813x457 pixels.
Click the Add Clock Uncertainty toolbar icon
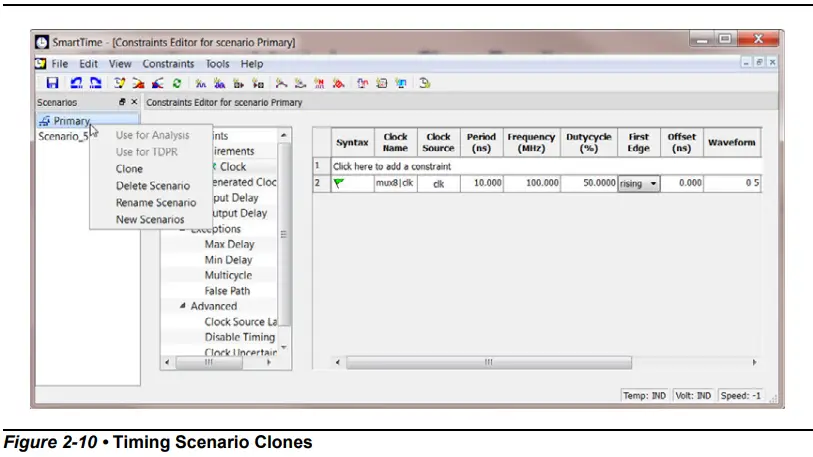pyautogui.click(x=401, y=83)
